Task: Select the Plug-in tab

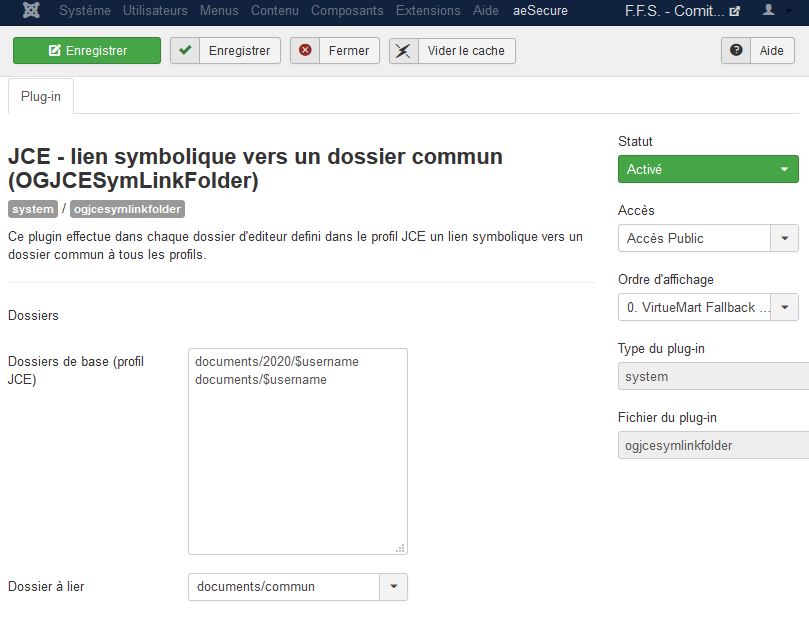Action: (x=41, y=97)
